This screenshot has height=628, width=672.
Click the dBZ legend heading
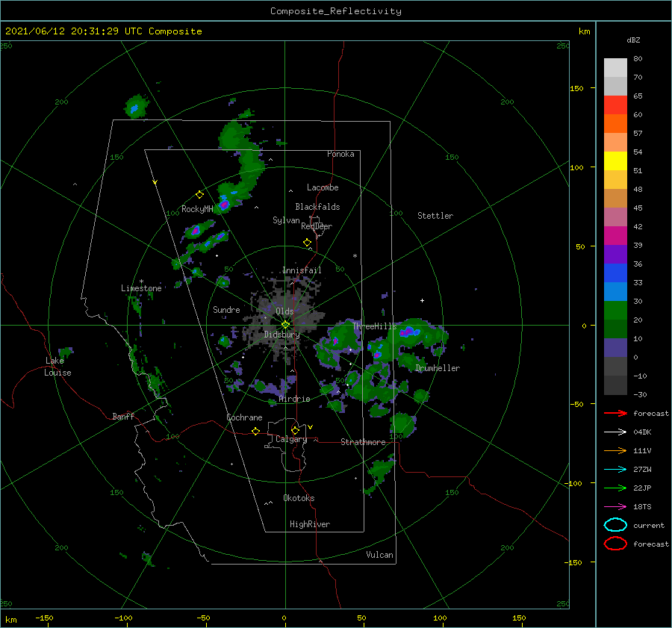click(633, 40)
